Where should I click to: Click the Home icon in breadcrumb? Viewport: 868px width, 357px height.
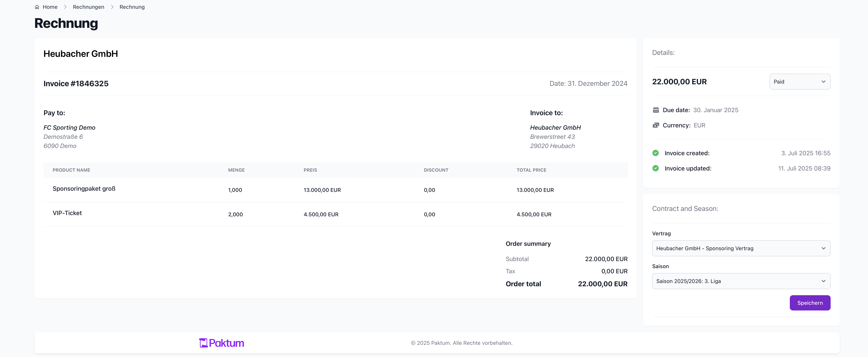37,7
